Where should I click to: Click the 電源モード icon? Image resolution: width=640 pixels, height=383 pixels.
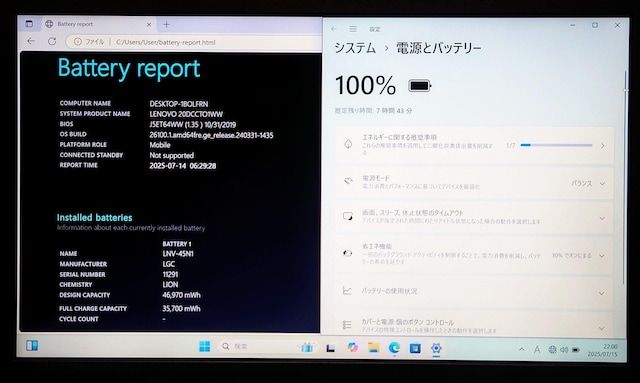[x=348, y=180]
